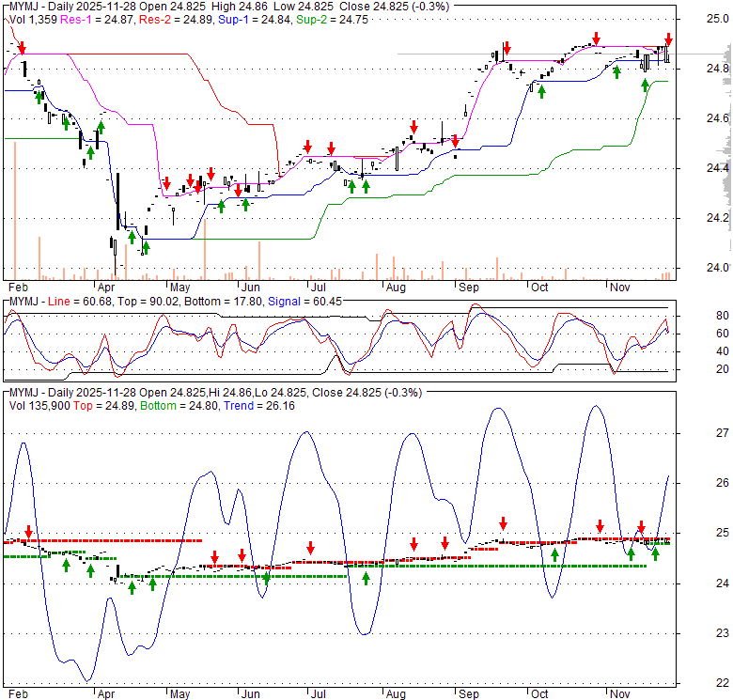Image resolution: width=733 pixels, height=700 pixels.
Task: Click the red down arrow in mid-August on the price chart
Action: point(413,126)
